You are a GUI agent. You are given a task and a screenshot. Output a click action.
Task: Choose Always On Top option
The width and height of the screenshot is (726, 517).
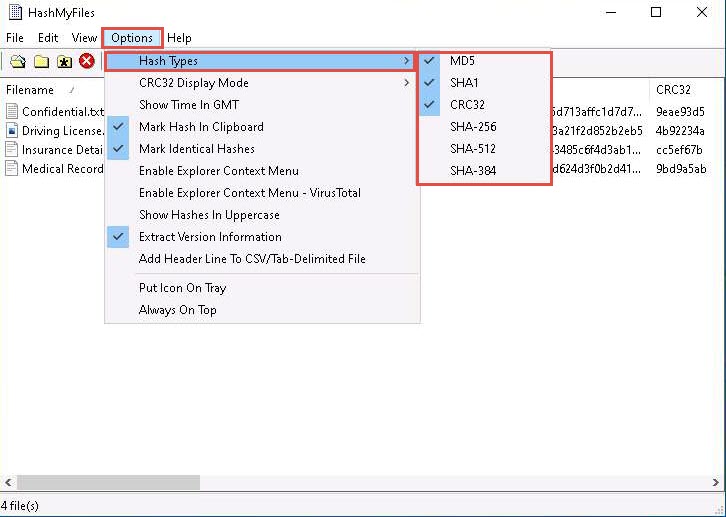pyautogui.click(x=177, y=310)
